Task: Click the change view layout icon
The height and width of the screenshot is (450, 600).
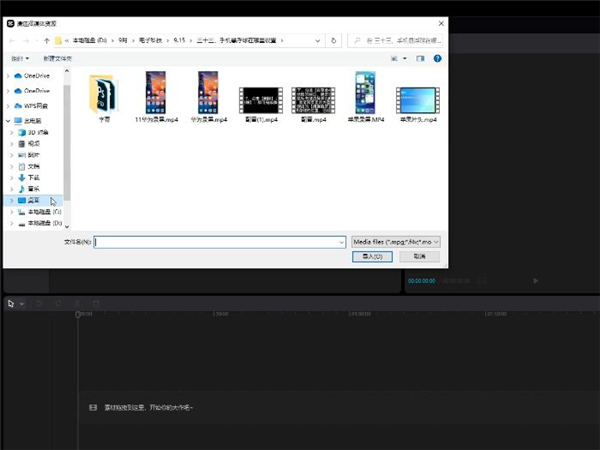Action: click(394, 59)
